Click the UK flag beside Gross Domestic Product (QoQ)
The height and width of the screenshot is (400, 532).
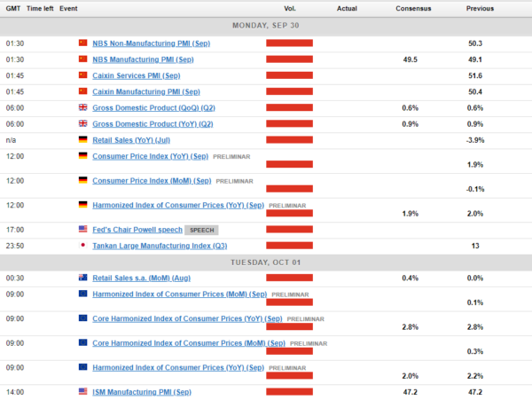(x=83, y=107)
